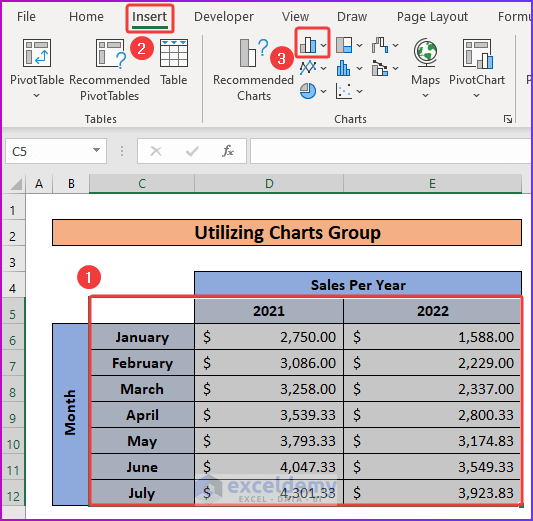
Task: Expand the PivotChart dropdown arrow
Action: tap(477, 96)
